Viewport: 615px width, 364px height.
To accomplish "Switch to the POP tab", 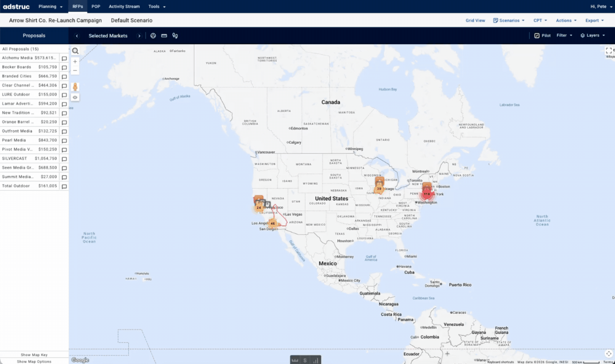I will (96, 6).
